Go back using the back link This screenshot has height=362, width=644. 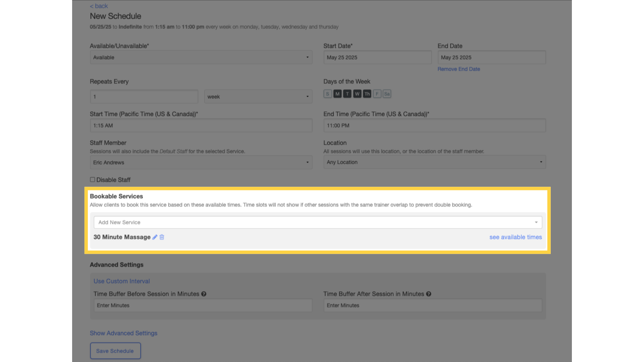(99, 6)
